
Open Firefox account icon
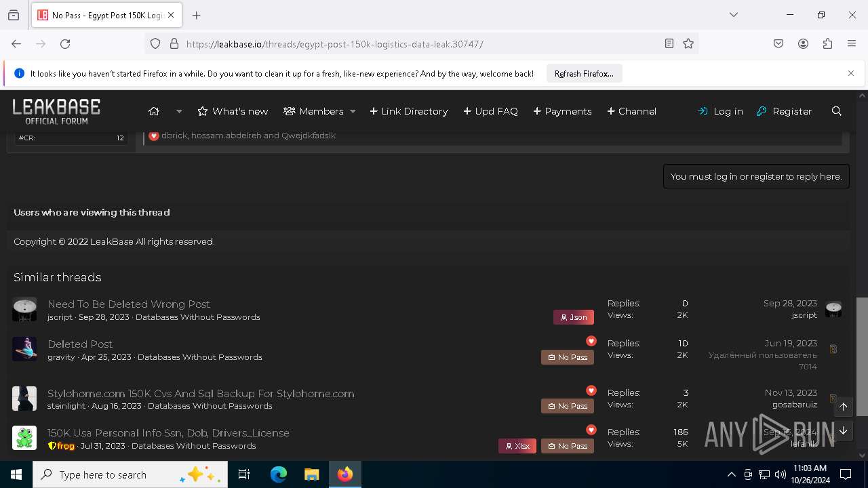tap(803, 43)
